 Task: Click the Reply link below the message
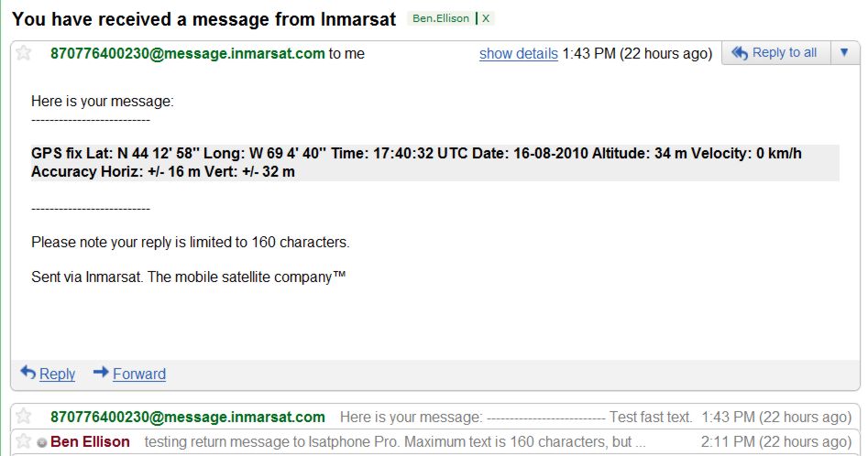coord(57,375)
